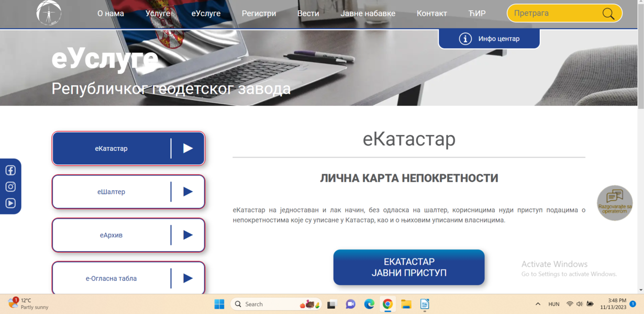
Task: Open Microsoft Edge from taskbar
Action: [x=369, y=304]
